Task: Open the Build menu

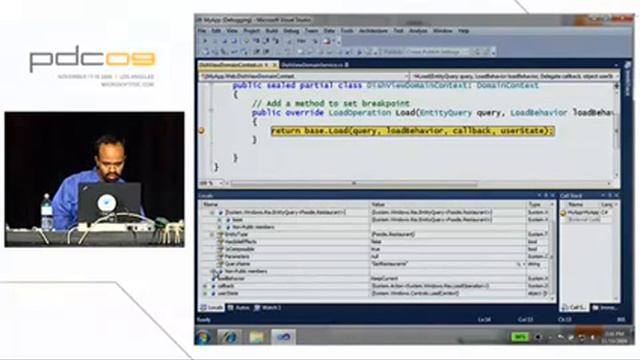Action: [x=271, y=31]
